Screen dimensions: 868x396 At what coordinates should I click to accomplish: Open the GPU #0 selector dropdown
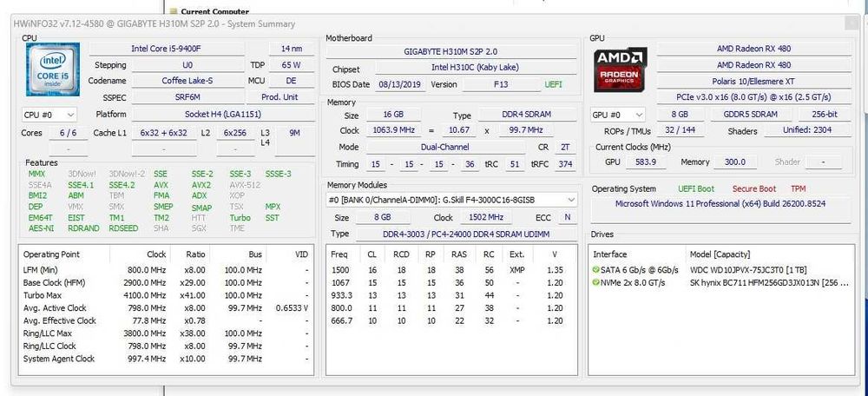pyautogui.click(x=618, y=115)
